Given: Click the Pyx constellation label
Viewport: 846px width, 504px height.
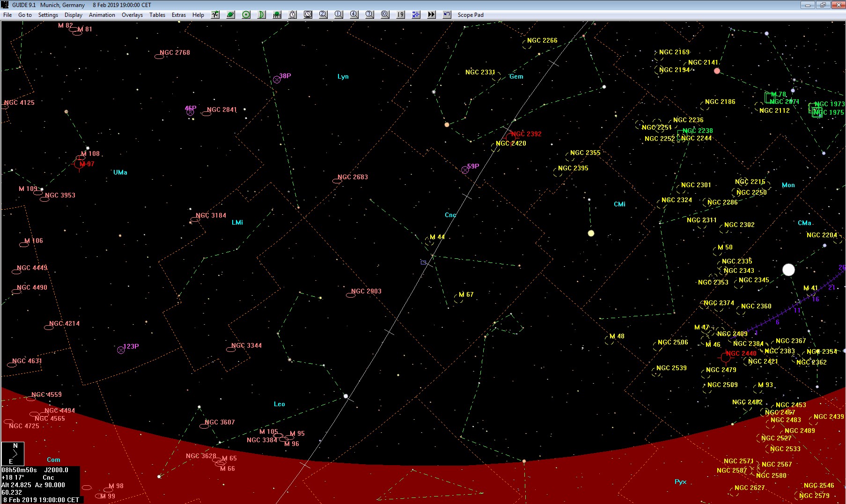Looking at the screenshot, I should (x=681, y=482).
